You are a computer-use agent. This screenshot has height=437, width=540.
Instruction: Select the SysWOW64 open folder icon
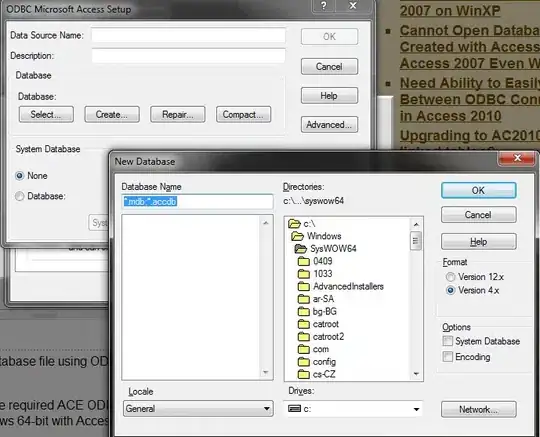[301, 249]
